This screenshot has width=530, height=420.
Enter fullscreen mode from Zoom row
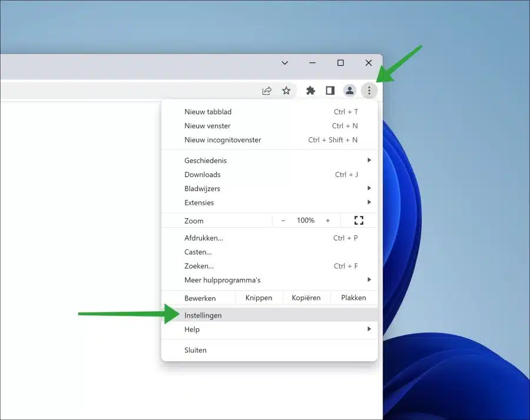coord(359,221)
